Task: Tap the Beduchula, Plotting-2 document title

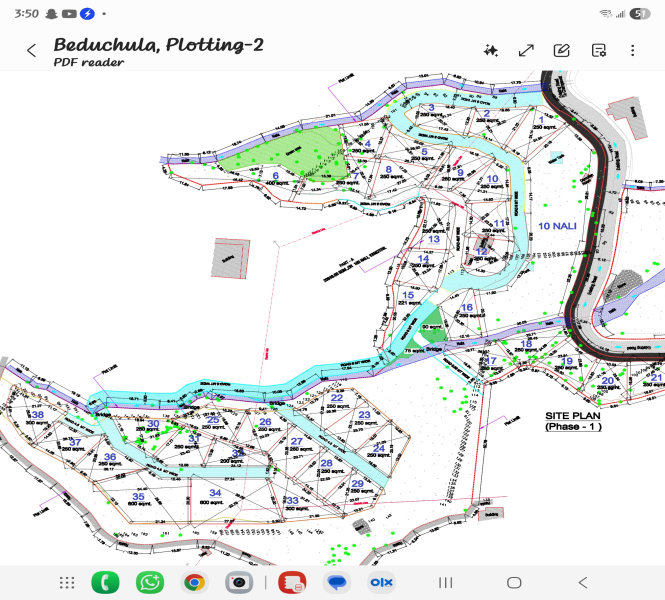Action: click(x=158, y=44)
